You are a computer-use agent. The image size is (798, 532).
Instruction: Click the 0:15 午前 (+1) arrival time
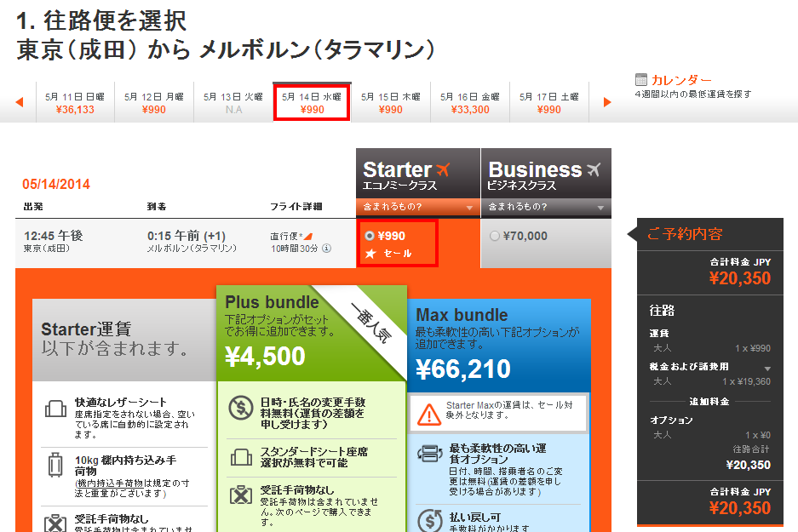click(187, 236)
